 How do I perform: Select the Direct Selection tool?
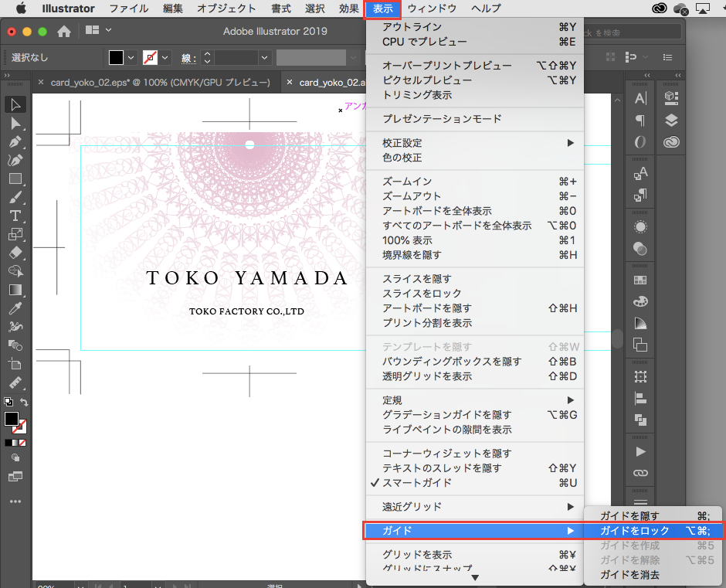tap(15, 124)
